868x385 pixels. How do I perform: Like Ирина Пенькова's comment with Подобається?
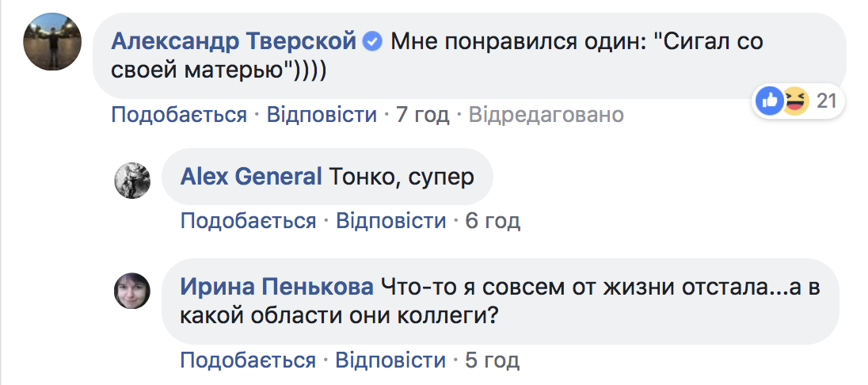pos(249,361)
